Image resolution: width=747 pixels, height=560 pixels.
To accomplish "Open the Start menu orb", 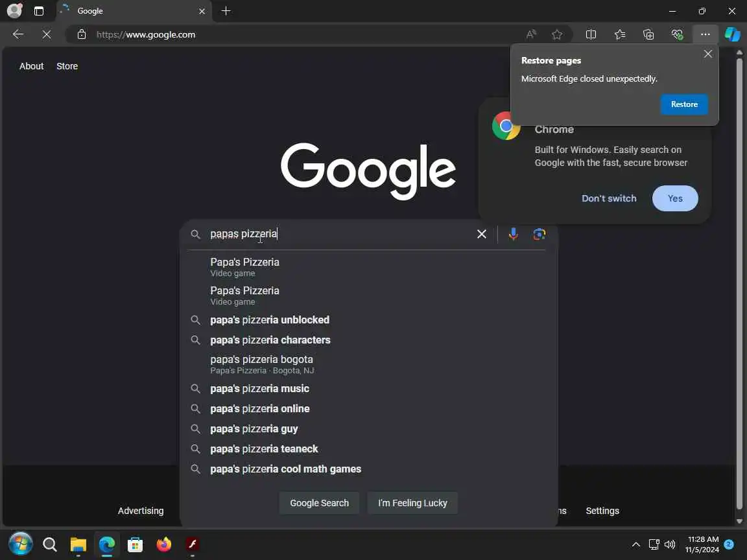I will pyautogui.click(x=21, y=544).
